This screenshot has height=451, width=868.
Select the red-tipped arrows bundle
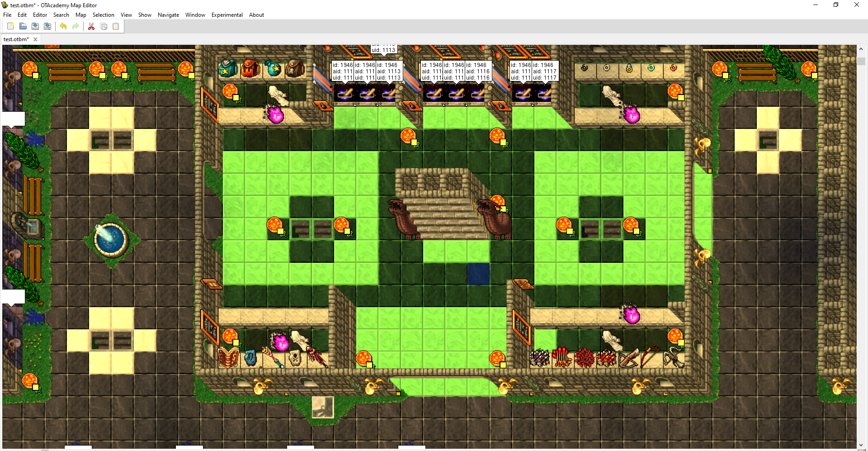pos(562,357)
